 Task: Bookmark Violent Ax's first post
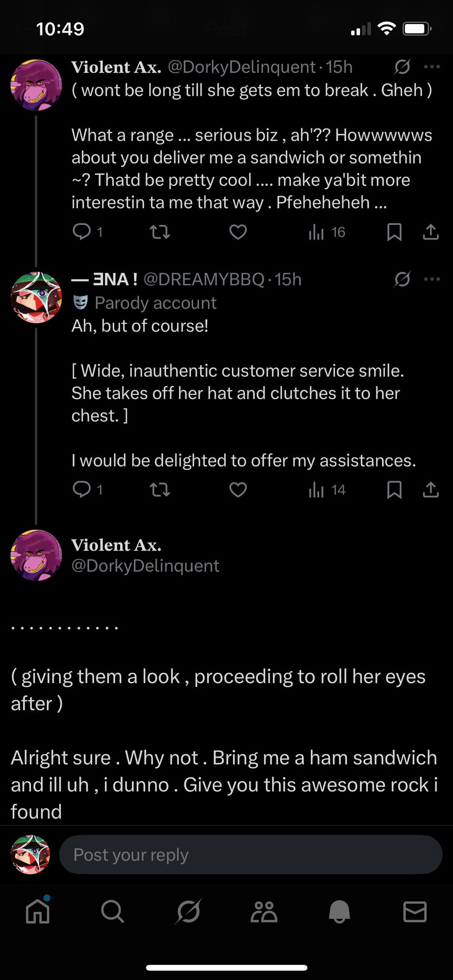coord(394,232)
